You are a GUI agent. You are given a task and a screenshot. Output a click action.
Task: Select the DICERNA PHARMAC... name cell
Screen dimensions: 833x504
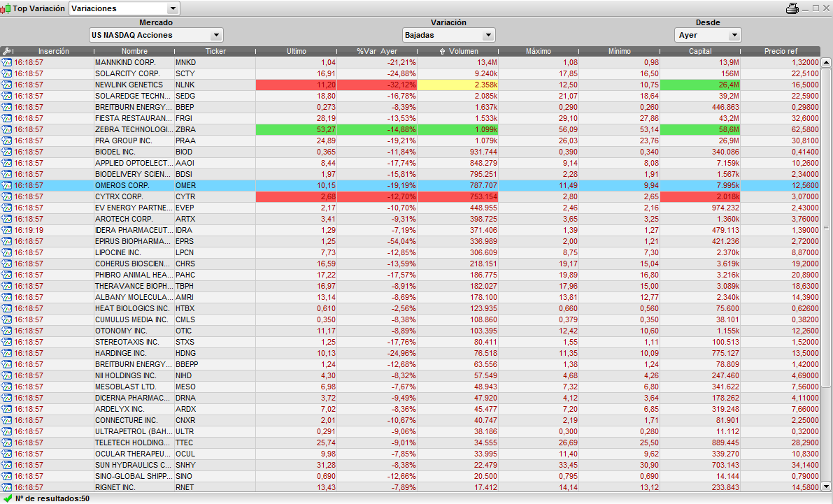tap(134, 398)
